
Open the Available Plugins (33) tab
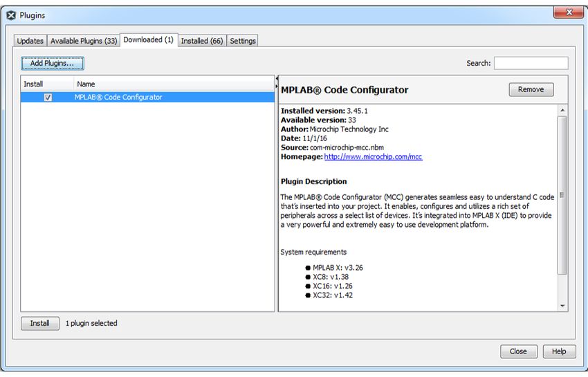(x=84, y=41)
